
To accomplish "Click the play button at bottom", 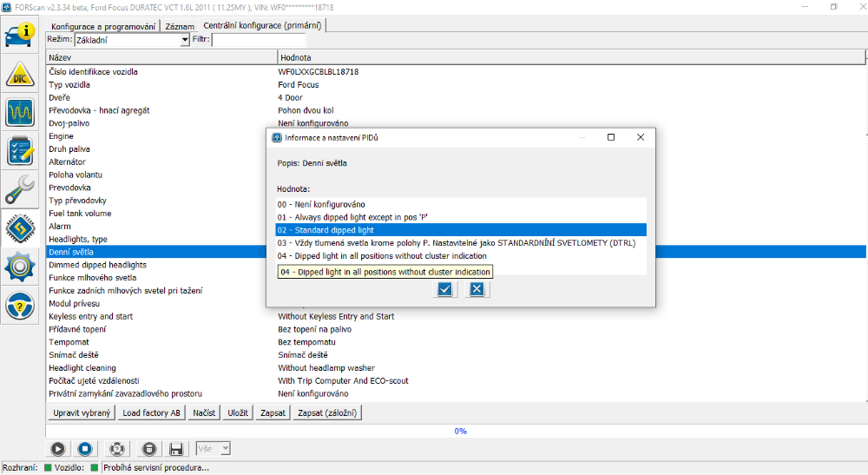I will [x=57, y=449].
